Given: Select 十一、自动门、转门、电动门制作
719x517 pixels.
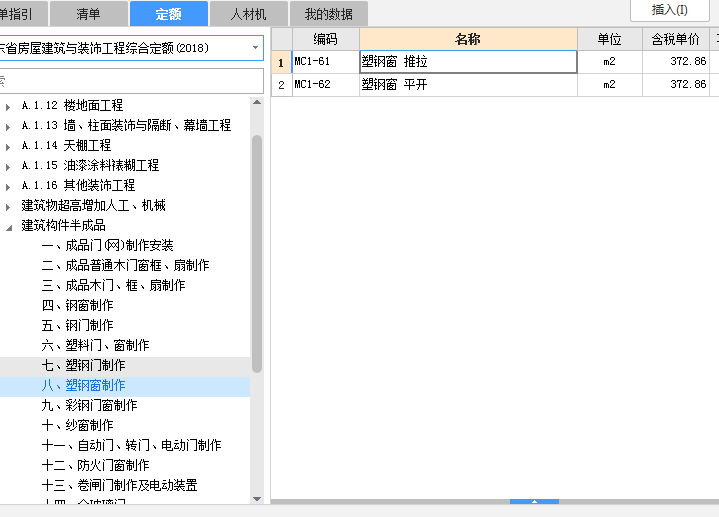Looking at the screenshot, I should tap(131, 445).
